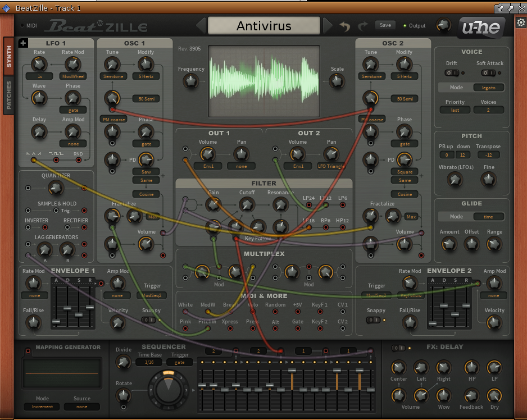Open Mapping Generator Source none selector
527x420 pixels.
click(81, 407)
